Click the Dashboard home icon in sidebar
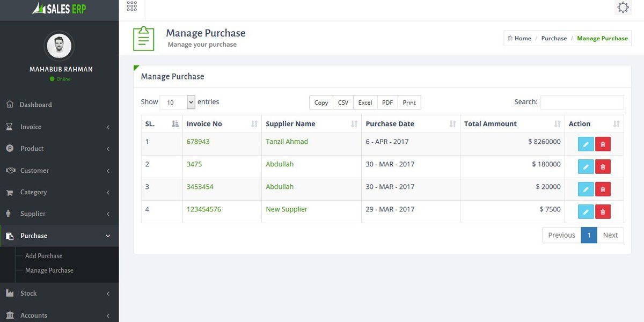644x322 pixels. coord(10,105)
